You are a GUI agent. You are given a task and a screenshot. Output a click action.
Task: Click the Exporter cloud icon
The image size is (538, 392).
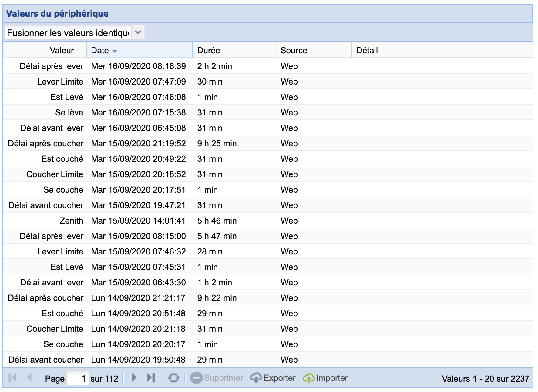click(256, 378)
